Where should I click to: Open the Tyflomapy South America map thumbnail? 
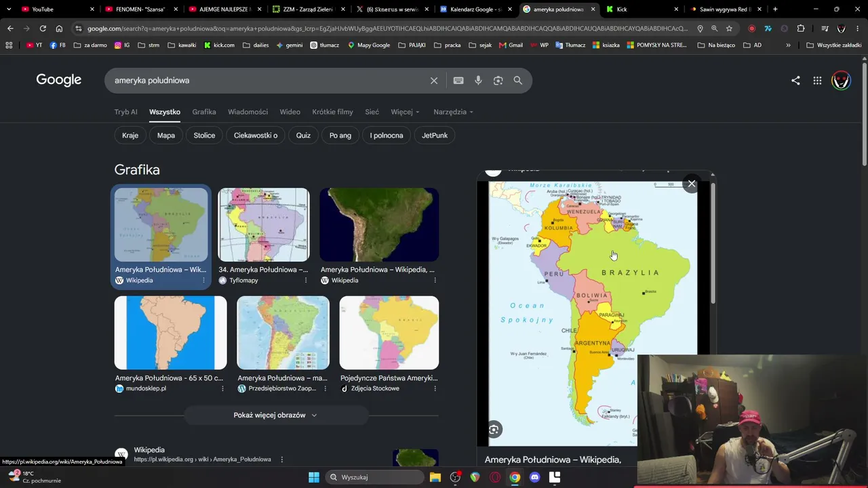pyautogui.click(x=264, y=225)
